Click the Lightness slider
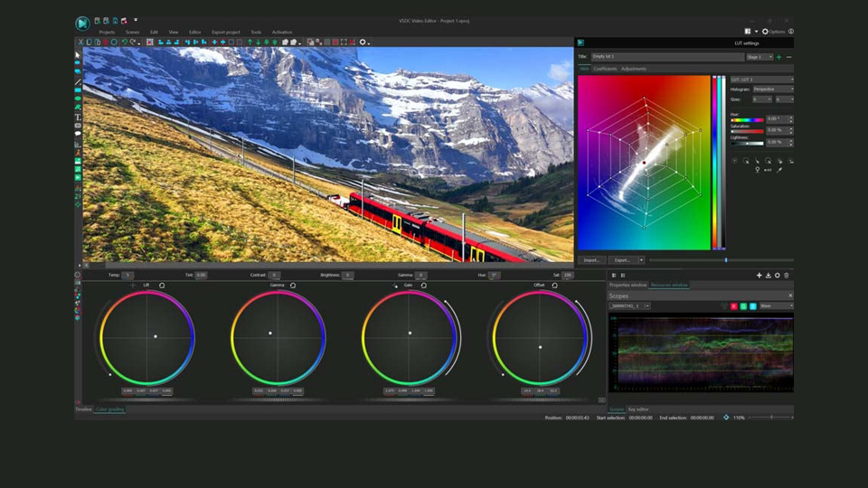This screenshot has height=488, width=868. [747, 144]
